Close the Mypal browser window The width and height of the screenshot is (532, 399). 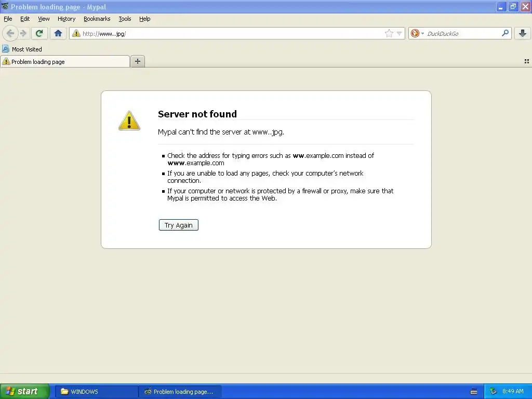click(525, 6)
